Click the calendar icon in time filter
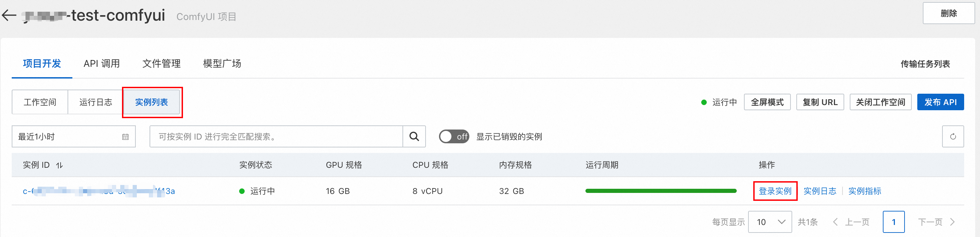The width and height of the screenshot is (980, 237). tap(125, 137)
